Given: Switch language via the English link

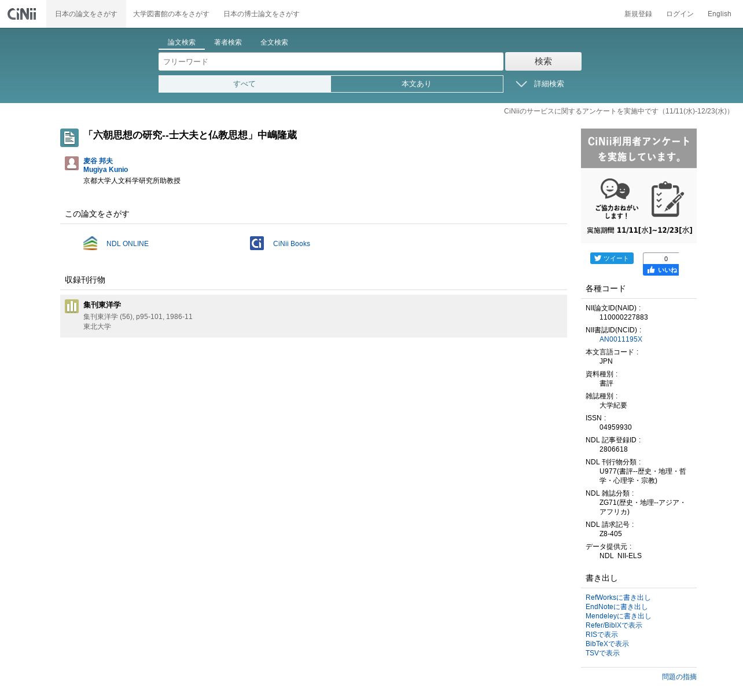Looking at the screenshot, I should [719, 14].
